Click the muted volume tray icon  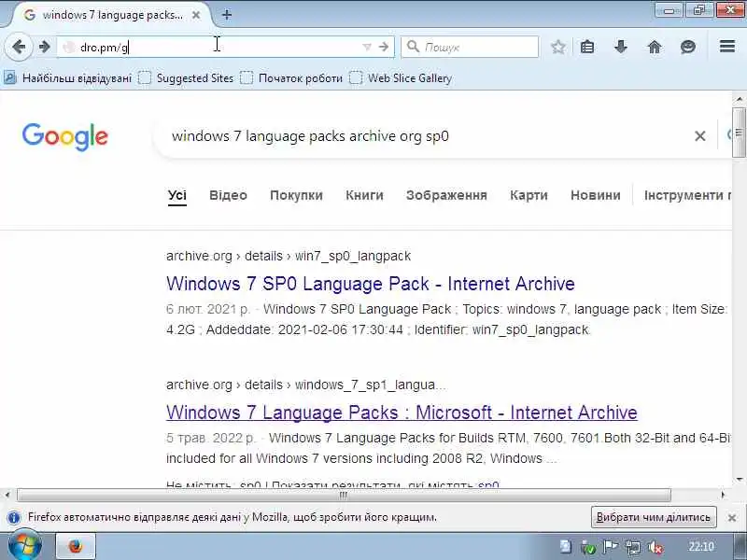click(656, 548)
